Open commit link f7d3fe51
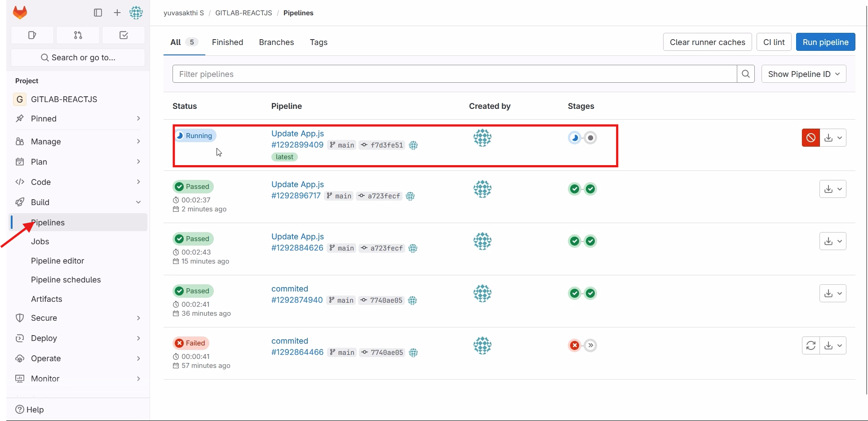 pos(386,145)
